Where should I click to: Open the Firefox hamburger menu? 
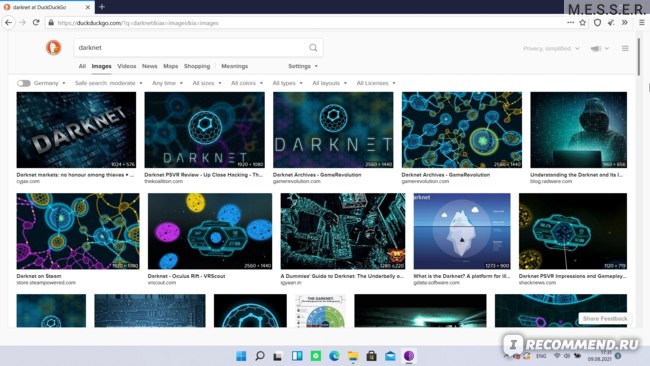(641, 23)
